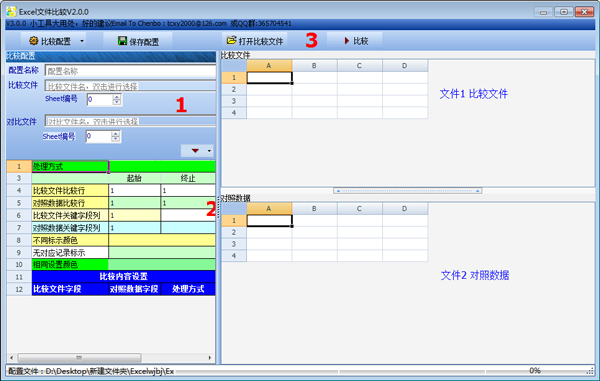Maximize the Excel文件比较 window

pyautogui.click(x=564, y=12)
